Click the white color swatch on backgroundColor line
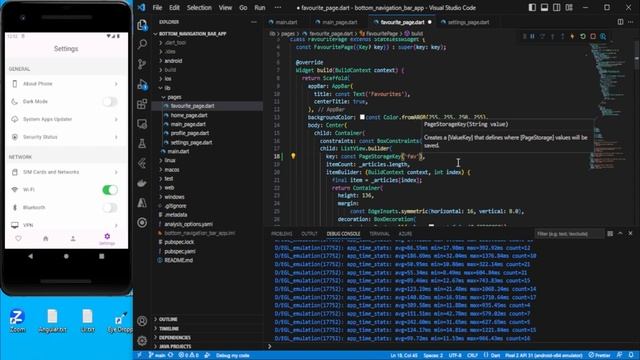 tap(362, 117)
